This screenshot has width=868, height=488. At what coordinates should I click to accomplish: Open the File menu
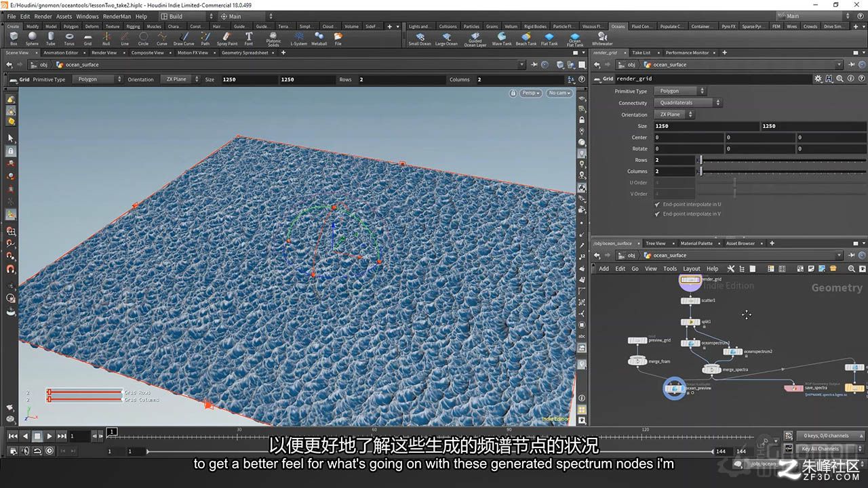pyautogui.click(x=12, y=16)
